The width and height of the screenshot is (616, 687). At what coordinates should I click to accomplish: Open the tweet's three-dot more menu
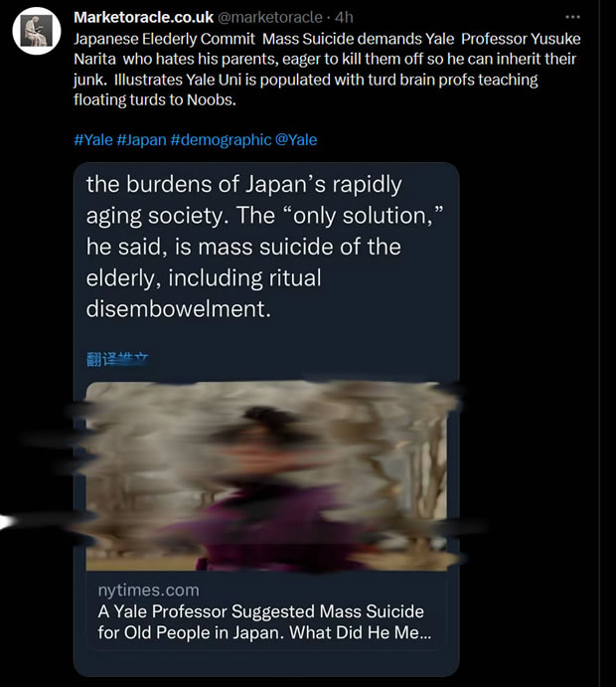(572, 17)
